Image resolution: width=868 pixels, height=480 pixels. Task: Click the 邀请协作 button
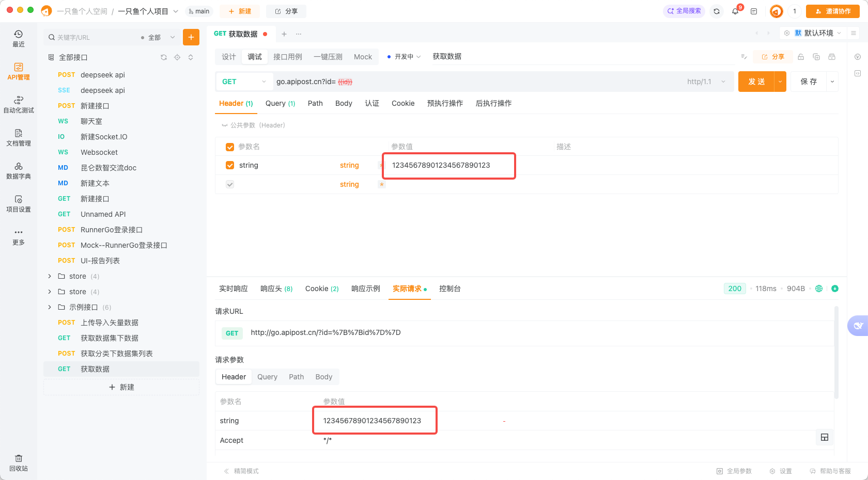pos(832,11)
